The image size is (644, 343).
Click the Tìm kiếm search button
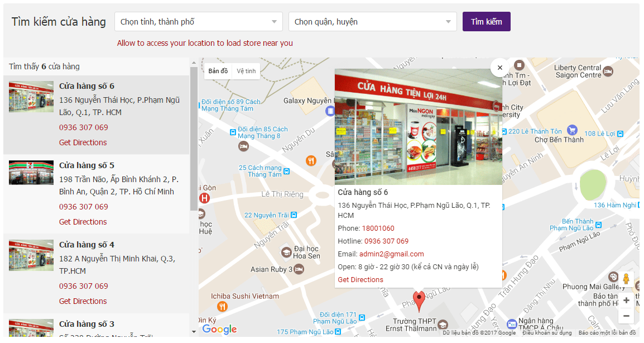(x=486, y=22)
